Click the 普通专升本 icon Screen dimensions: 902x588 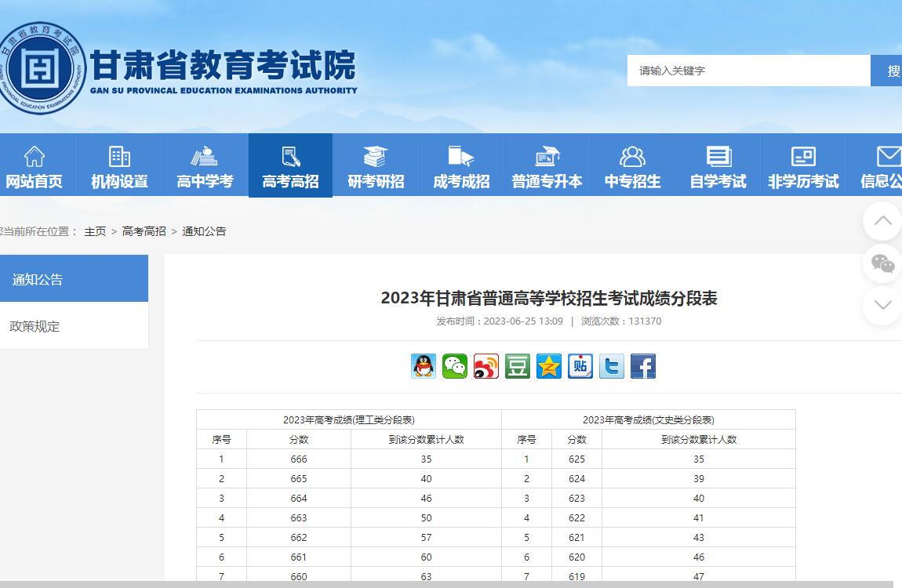[547, 156]
